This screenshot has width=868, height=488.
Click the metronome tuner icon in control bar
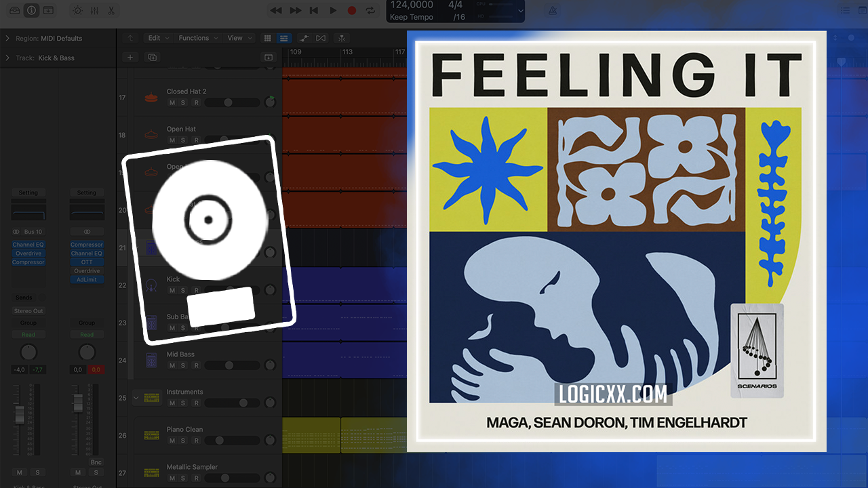pos(553,10)
